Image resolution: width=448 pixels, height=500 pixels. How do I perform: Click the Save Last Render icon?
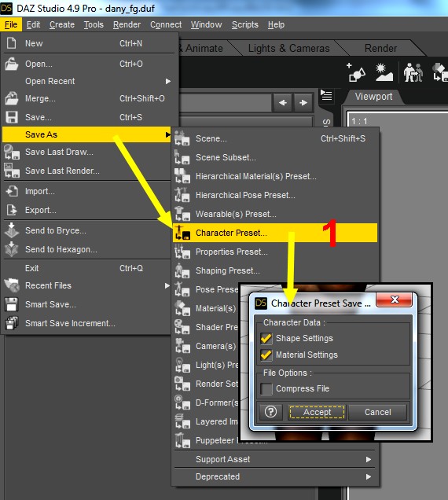click(x=12, y=171)
